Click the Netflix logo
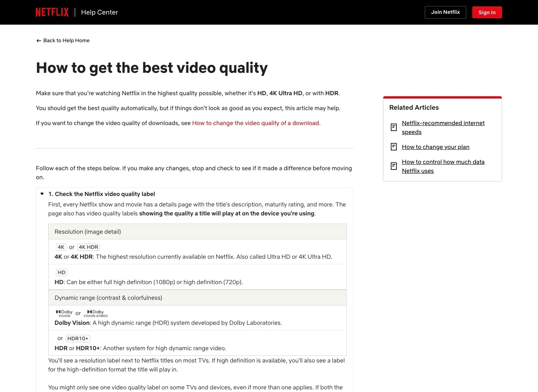This screenshot has height=392, width=538. [52, 12]
